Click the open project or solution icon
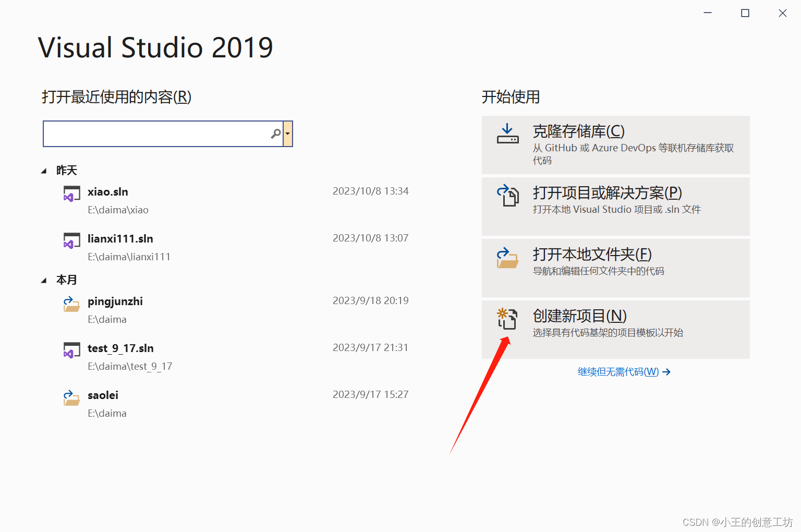The image size is (801, 532). pyautogui.click(x=507, y=196)
